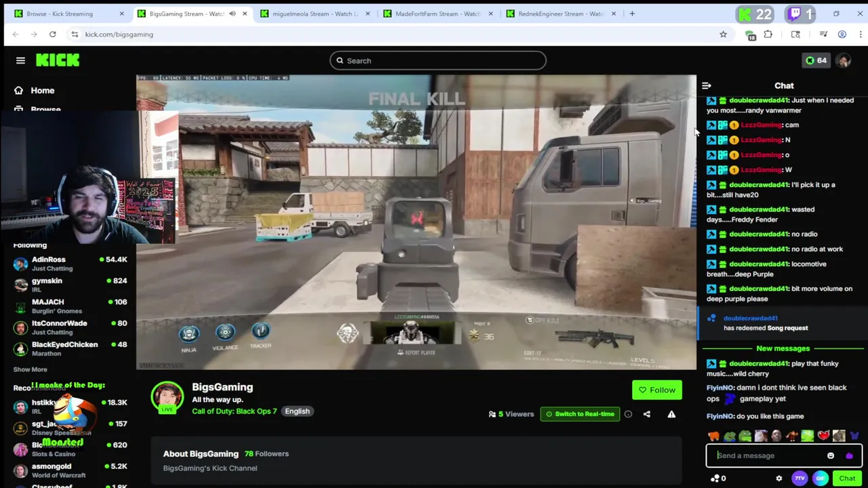Click the stream video player
The width and height of the screenshot is (868, 488).
[416, 222]
